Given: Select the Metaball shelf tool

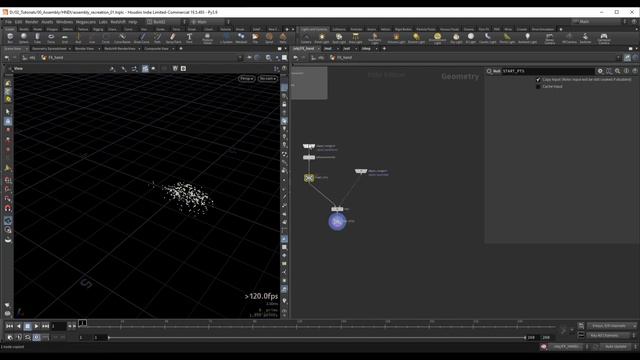Looking at the screenshot, I should (x=241, y=38).
